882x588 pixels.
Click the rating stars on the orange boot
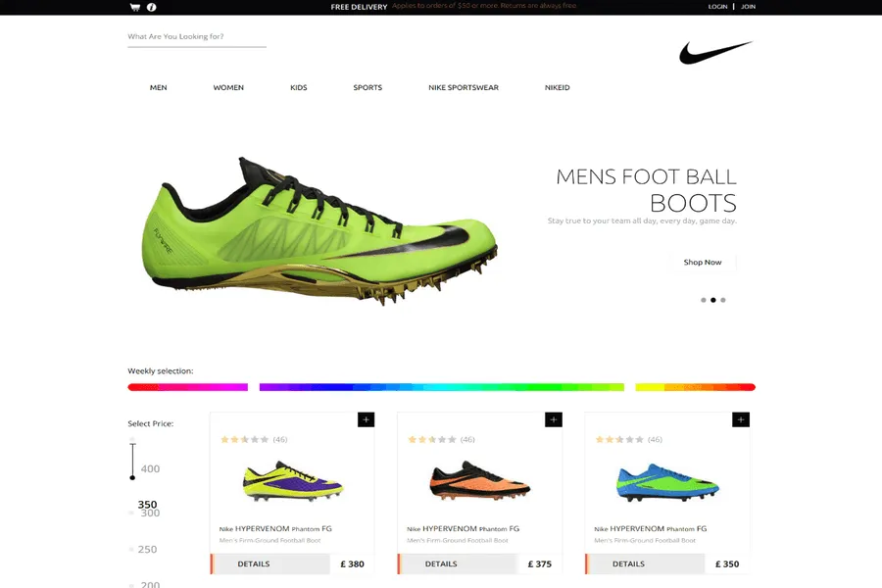pyautogui.click(x=432, y=440)
